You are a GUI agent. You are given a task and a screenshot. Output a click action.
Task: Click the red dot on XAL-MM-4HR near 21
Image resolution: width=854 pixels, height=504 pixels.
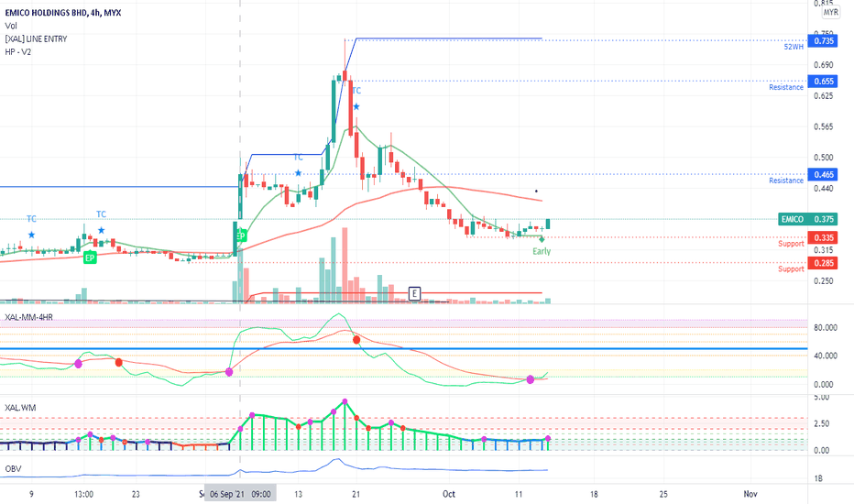356,339
